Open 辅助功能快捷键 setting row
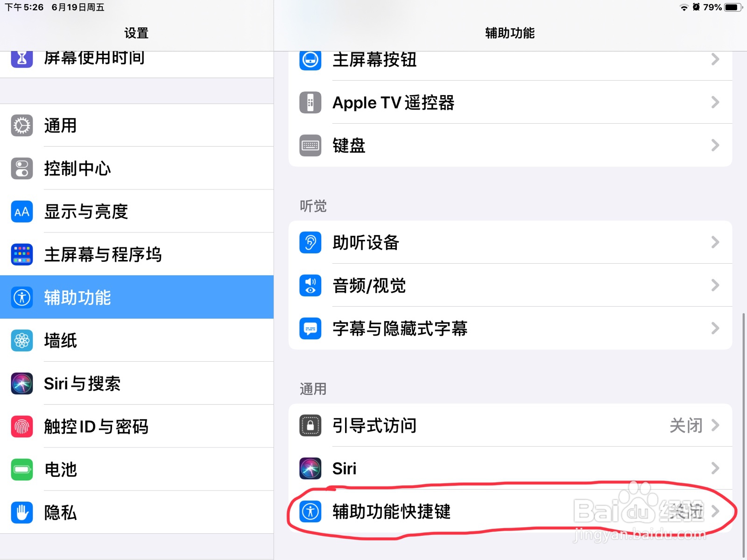This screenshot has height=560, width=747. (x=510, y=511)
